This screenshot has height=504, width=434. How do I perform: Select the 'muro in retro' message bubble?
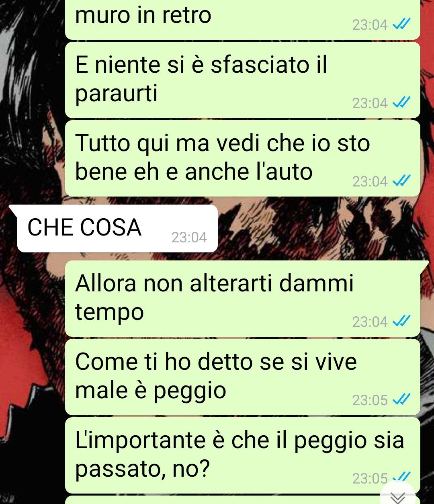(242, 19)
